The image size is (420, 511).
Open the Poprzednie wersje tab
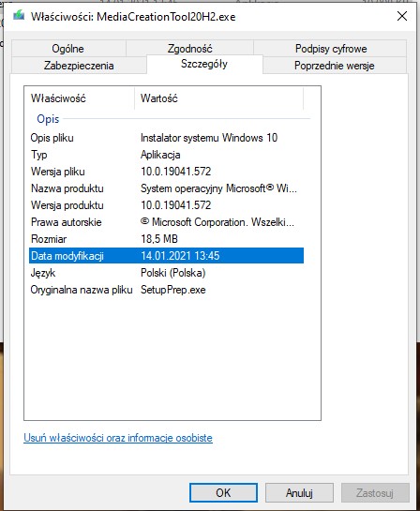coord(335,66)
